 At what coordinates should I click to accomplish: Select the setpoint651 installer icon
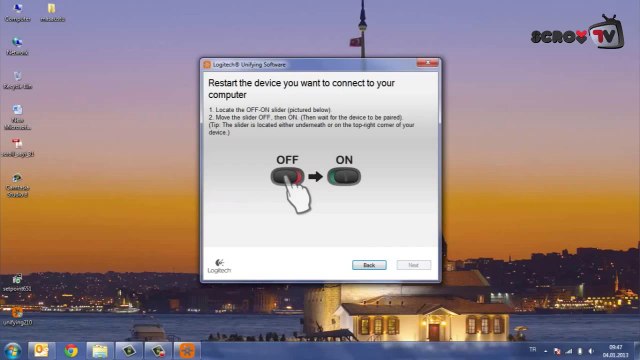click(x=17, y=283)
